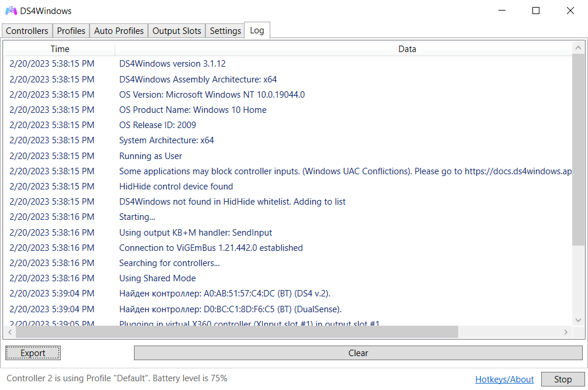The image size is (588, 390).
Task: Select the "OS Release ID: 2009" row
Action: [x=288, y=125]
